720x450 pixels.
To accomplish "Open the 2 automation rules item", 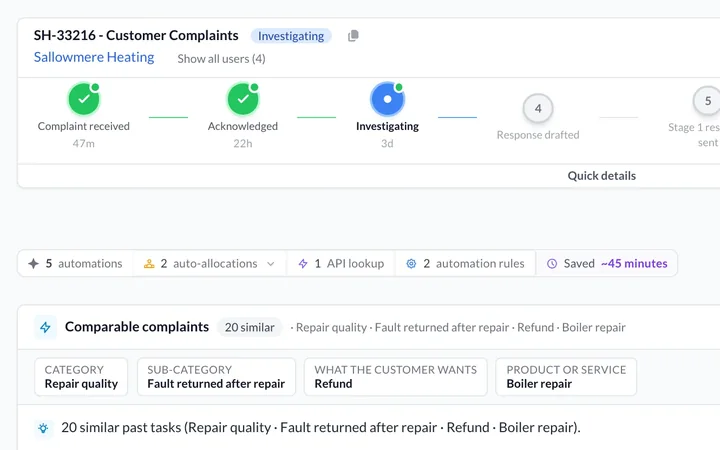I will click(x=465, y=264).
